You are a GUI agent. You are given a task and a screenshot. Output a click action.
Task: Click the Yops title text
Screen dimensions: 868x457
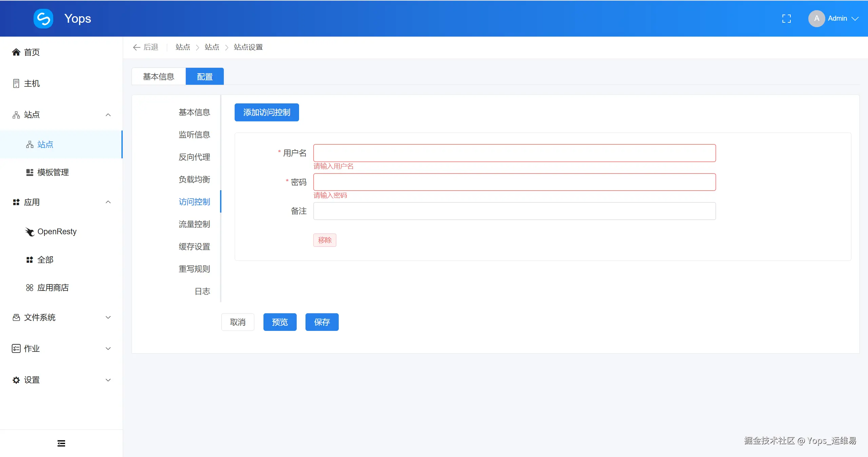(x=78, y=19)
